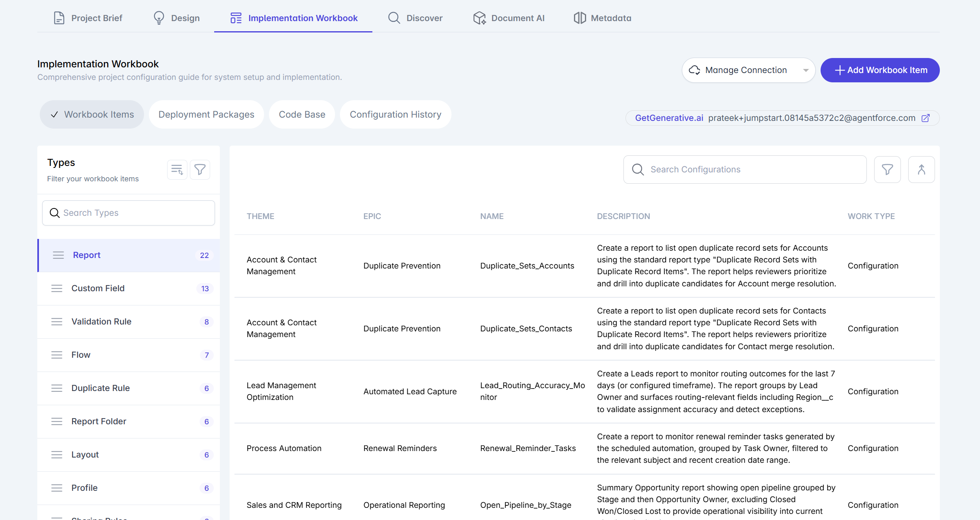
Task: Click the Implementation Workbook list icon
Action: tap(236, 18)
